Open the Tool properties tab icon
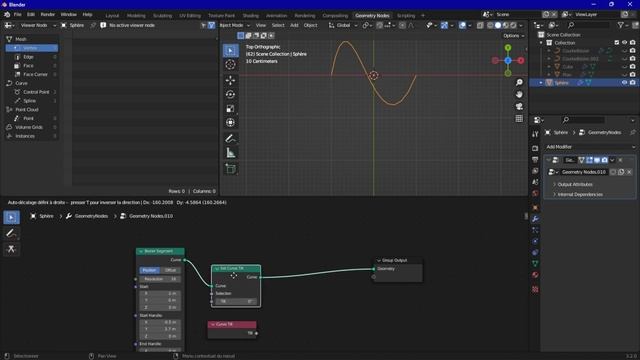Image resolution: width=640 pixels, height=360 pixels. click(x=535, y=134)
